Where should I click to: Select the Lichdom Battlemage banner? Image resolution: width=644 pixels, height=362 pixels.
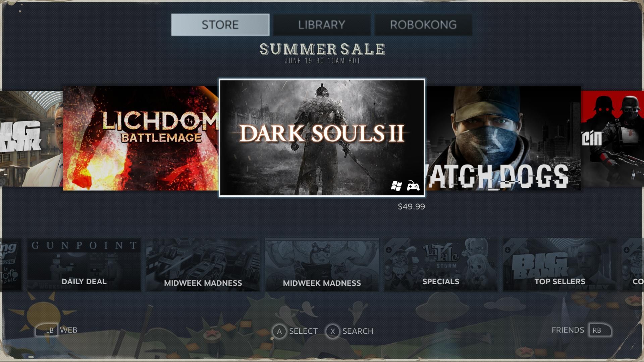pyautogui.click(x=141, y=138)
